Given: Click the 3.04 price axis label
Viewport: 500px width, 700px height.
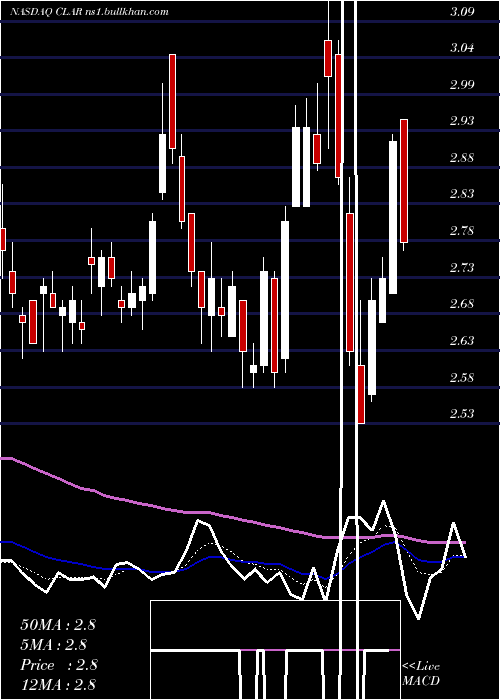Looking at the screenshot, I should (462, 48).
